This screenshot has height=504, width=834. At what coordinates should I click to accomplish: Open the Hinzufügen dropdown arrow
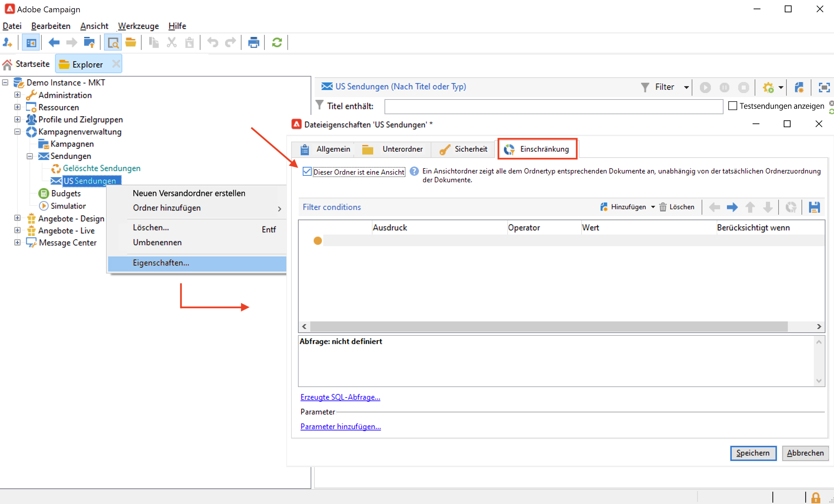(653, 207)
